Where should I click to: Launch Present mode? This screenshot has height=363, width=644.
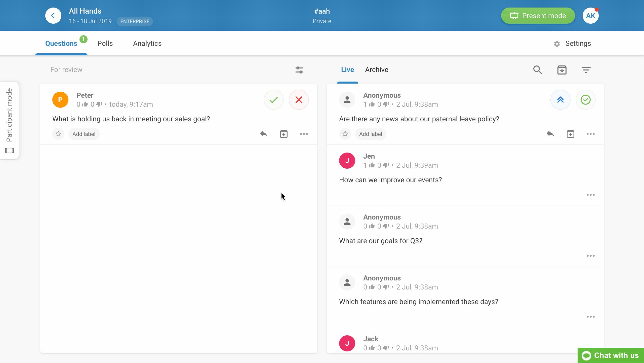click(538, 16)
